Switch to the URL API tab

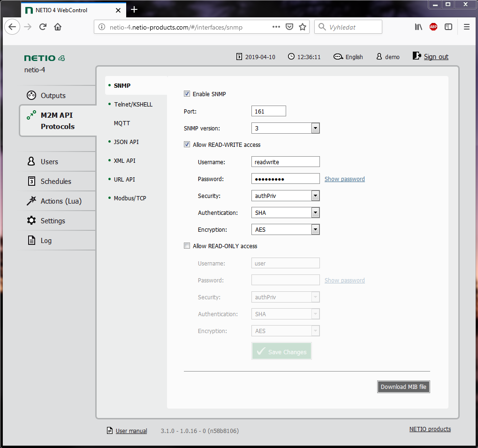point(124,179)
